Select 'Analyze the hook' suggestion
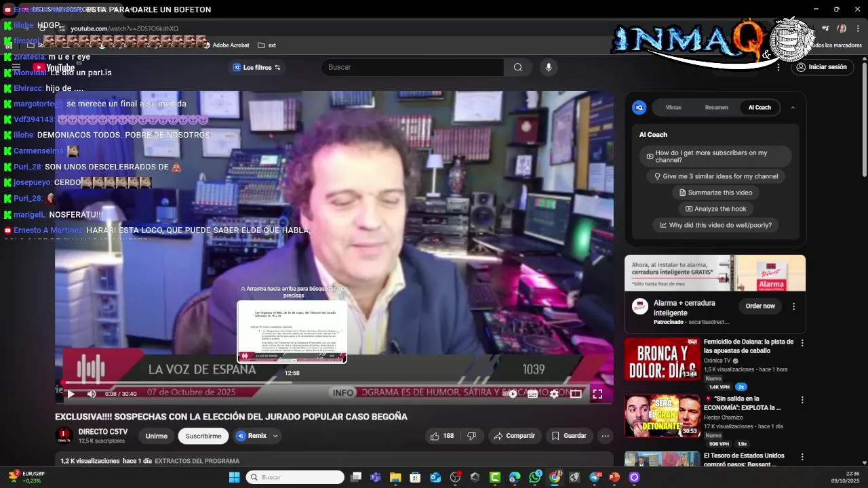The image size is (868, 488). (x=715, y=209)
